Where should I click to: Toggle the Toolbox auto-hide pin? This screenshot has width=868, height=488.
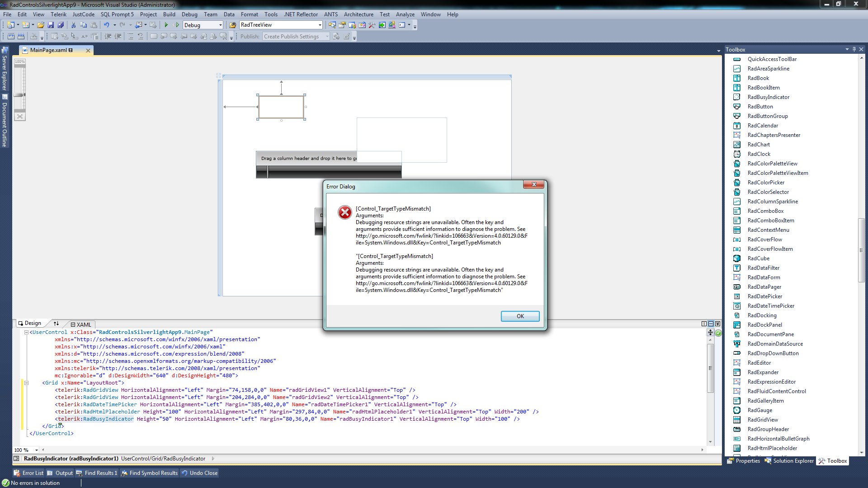854,49
